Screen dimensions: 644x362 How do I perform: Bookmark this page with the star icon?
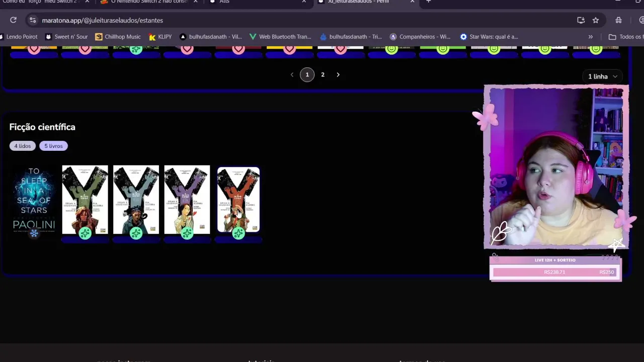pyautogui.click(x=596, y=20)
